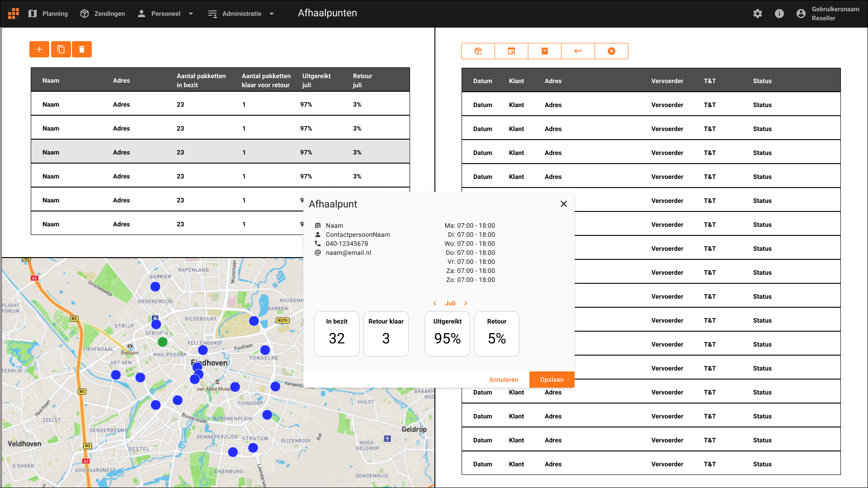Image resolution: width=868 pixels, height=488 pixels.
Task: Close the Afhaalpunt dialog
Action: [x=564, y=204]
